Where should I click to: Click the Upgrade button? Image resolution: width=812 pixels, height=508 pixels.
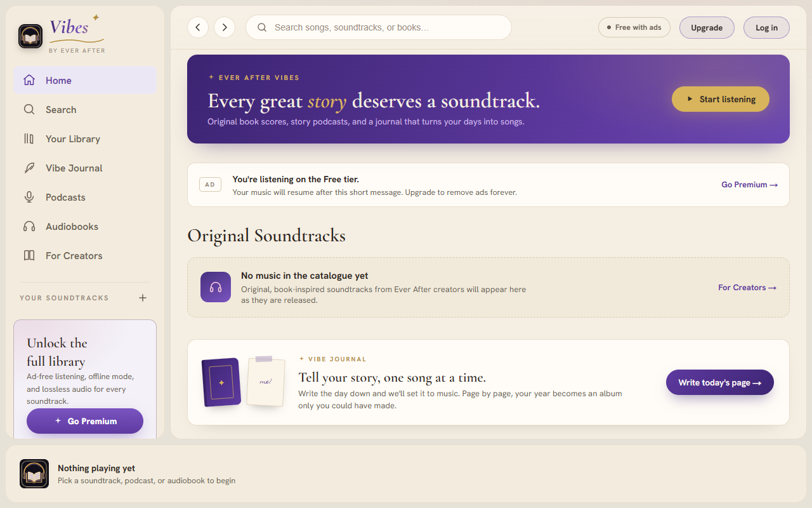[x=707, y=27]
